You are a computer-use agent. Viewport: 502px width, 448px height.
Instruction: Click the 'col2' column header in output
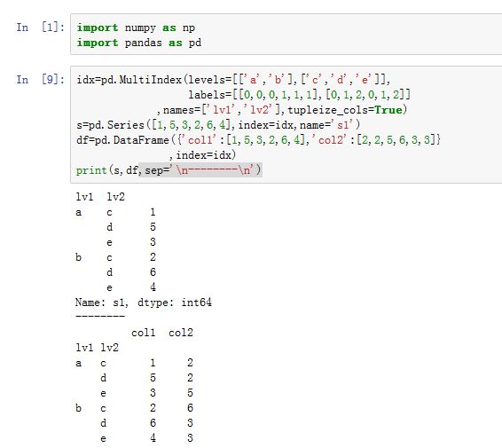point(181,333)
